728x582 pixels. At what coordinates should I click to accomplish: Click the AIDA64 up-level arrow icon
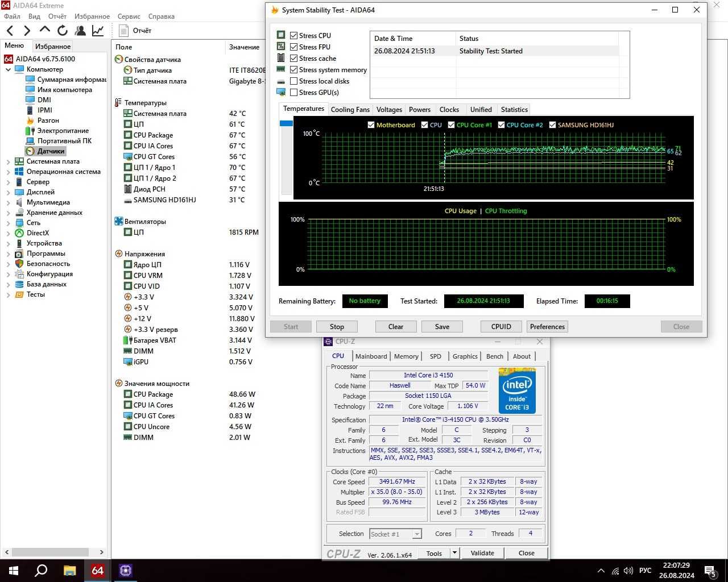click(x=45, y=31)
